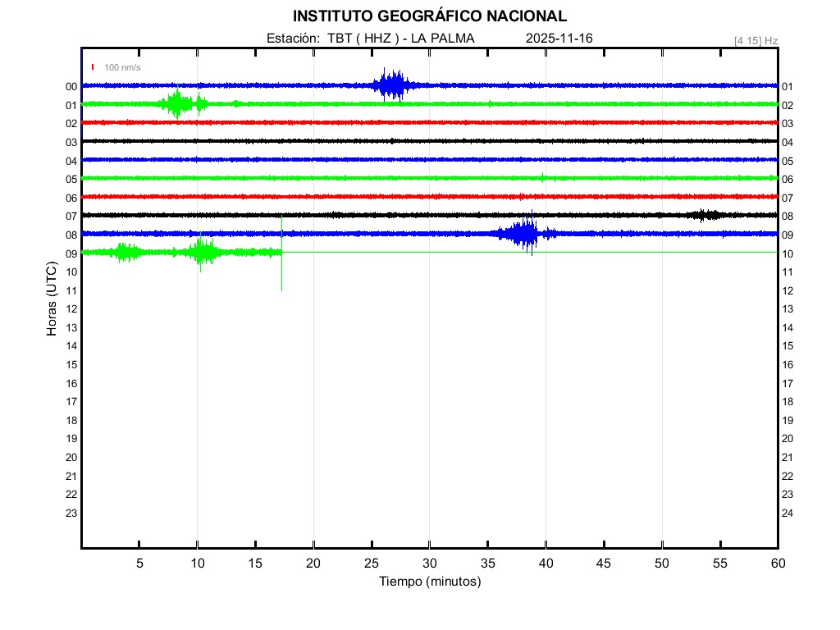Click the red trace for hour 02
Screen dimensions: 840x630
click(427, 122)
